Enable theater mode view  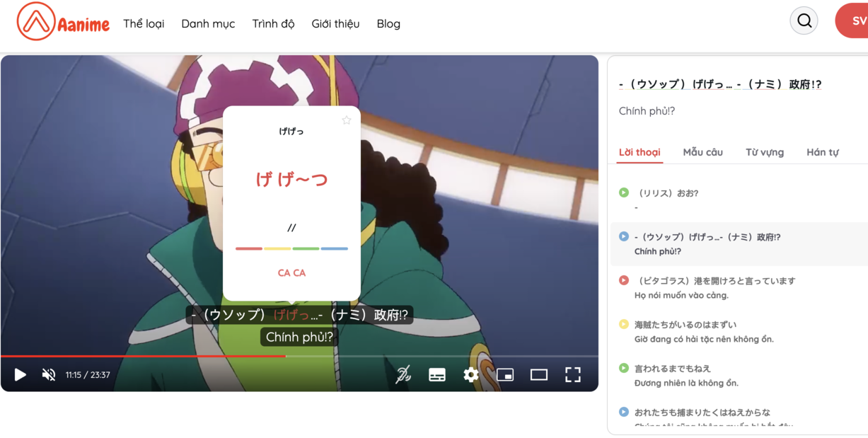tap(539, 375)
